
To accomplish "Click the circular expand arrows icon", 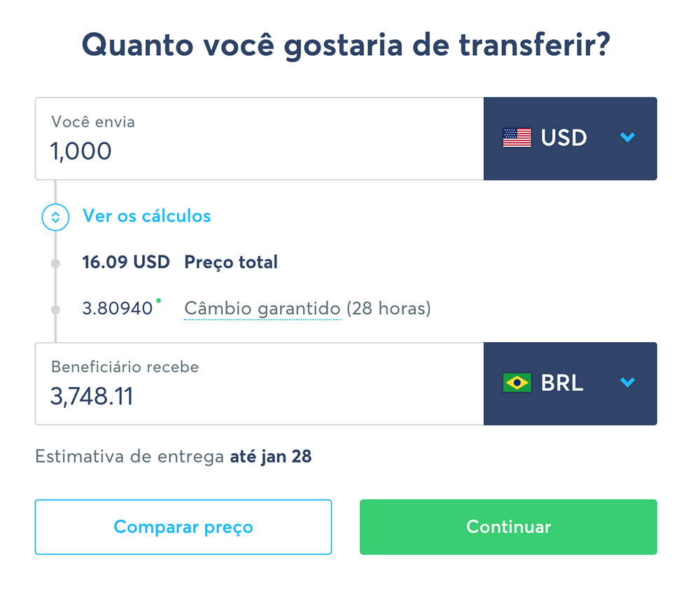I will [55, 217].
